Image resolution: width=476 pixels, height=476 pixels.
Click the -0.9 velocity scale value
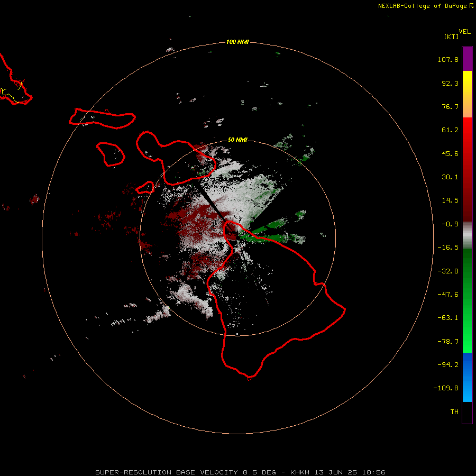point(450,224)
